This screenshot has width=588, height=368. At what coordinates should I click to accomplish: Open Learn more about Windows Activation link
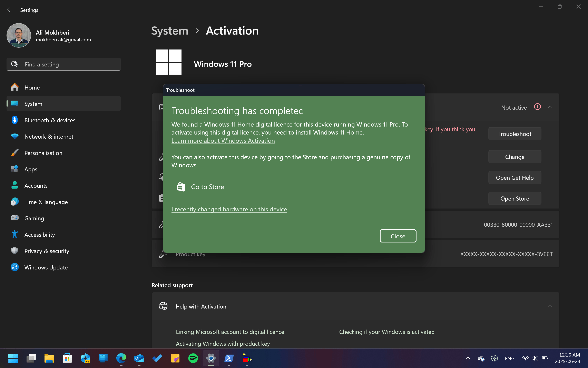pyautogui.click(x=223, y=141)
